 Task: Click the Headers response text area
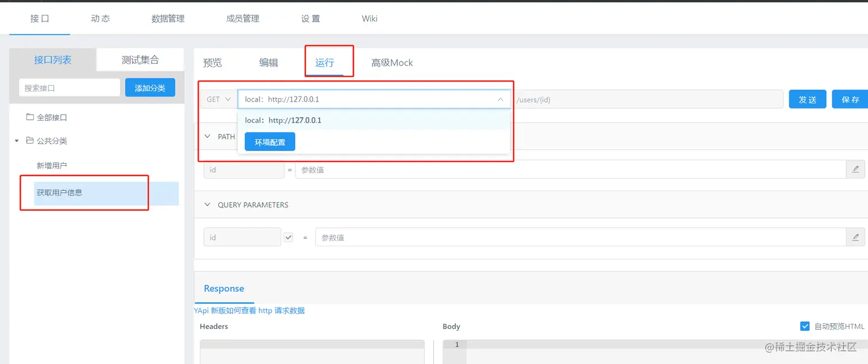coord(312,352)
